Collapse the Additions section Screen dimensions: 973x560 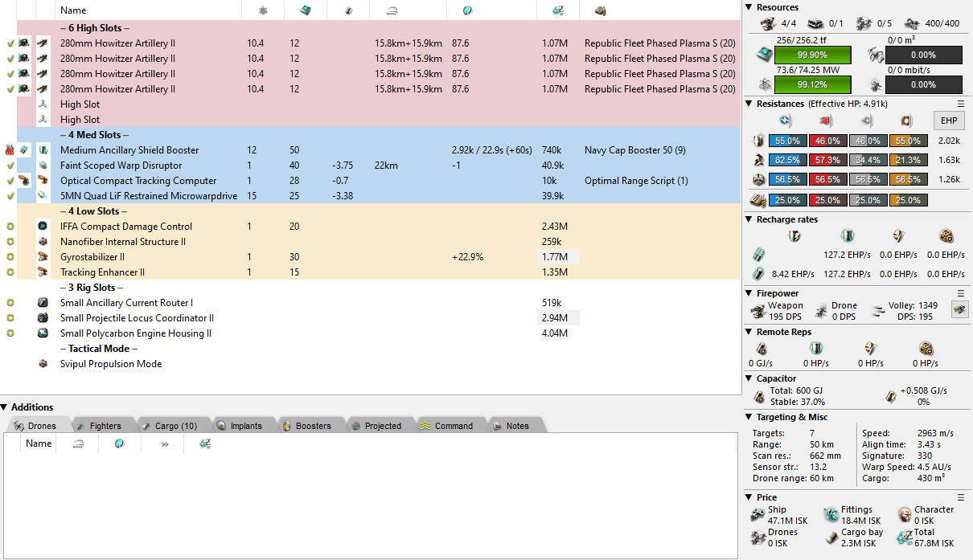(x=5, y=407)
